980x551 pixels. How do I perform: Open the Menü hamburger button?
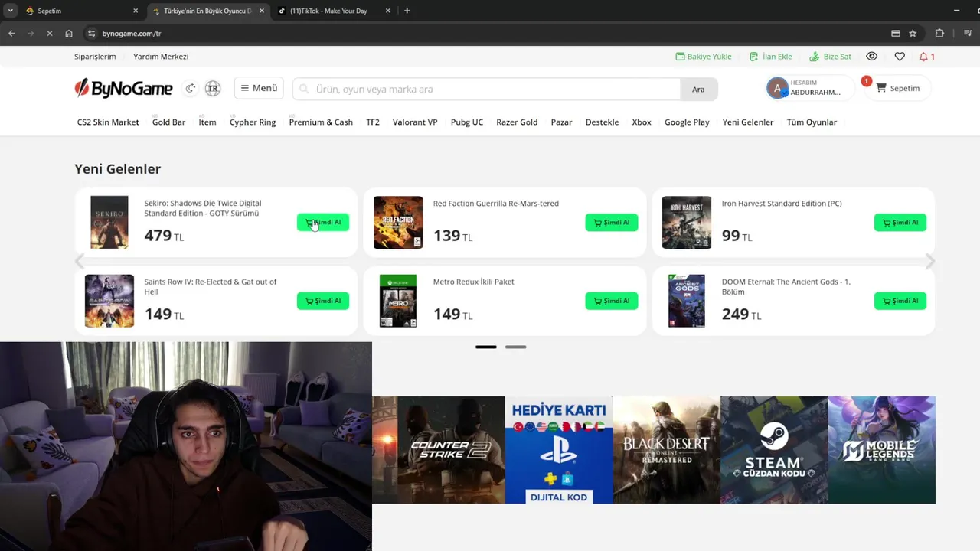(259, 88)
